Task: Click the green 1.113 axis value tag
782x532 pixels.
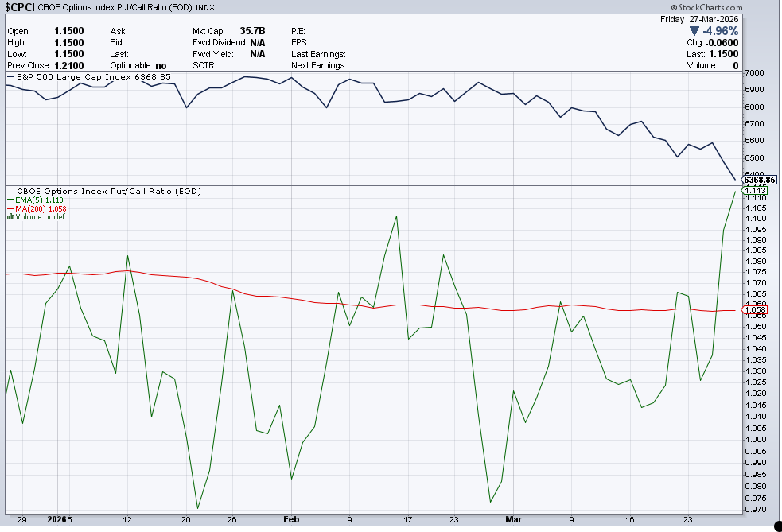Action: (756, 191)
